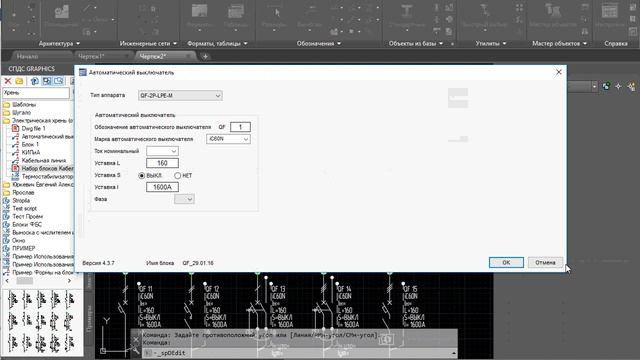Select the Кабельная линия tree item

tap(44, 160)
